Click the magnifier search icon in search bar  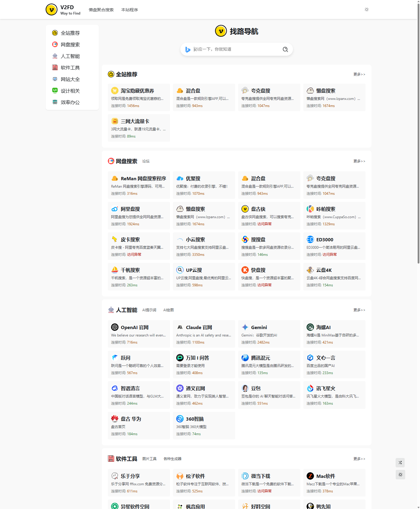coord(285,50)
